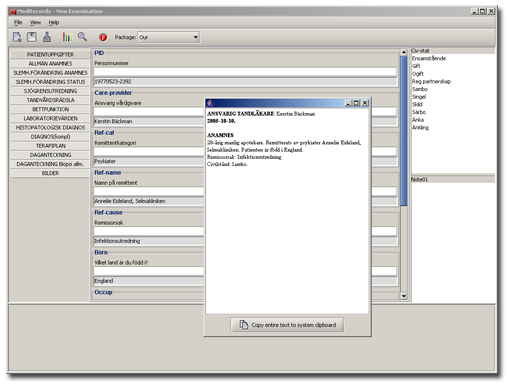Select Skild in Civ-stat list

click(x=417, y=104)
